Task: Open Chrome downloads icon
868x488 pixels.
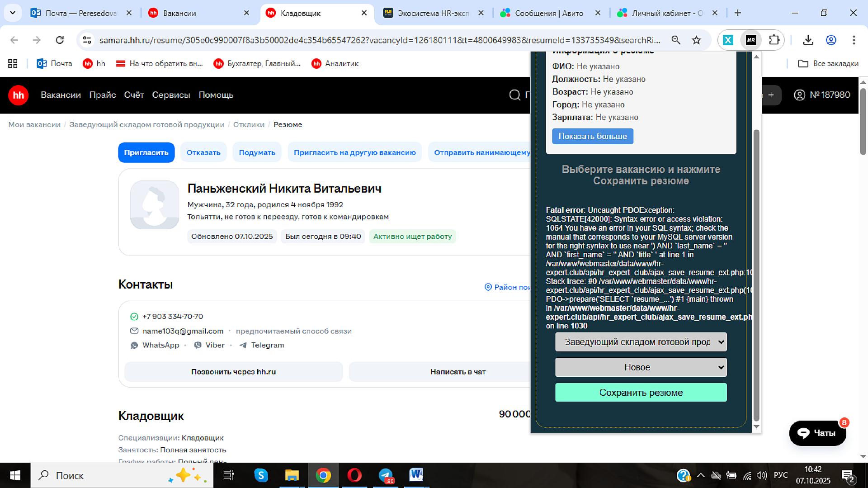Action: 808,40
